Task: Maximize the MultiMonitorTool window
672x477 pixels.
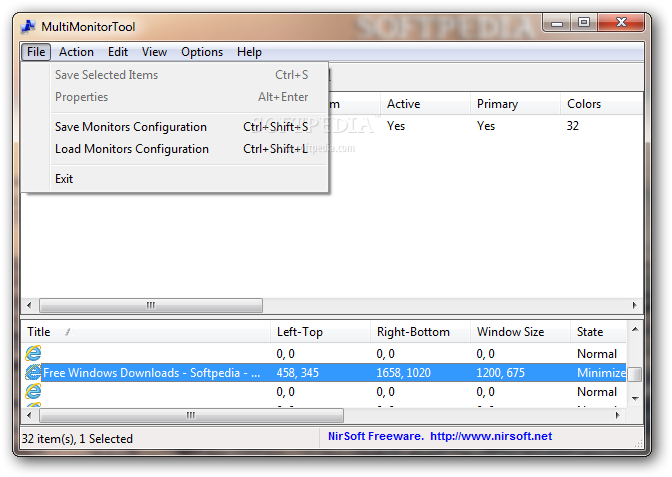Action: pyautogui.click(x=584, y=22)
